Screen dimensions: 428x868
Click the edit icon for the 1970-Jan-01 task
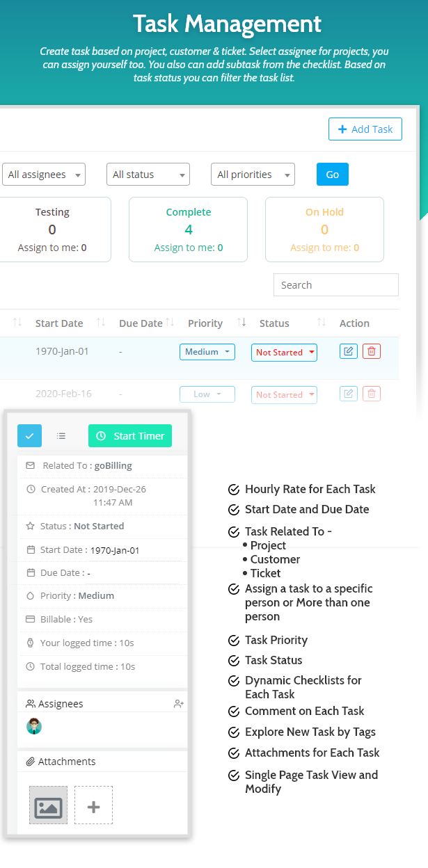point(349,351)
